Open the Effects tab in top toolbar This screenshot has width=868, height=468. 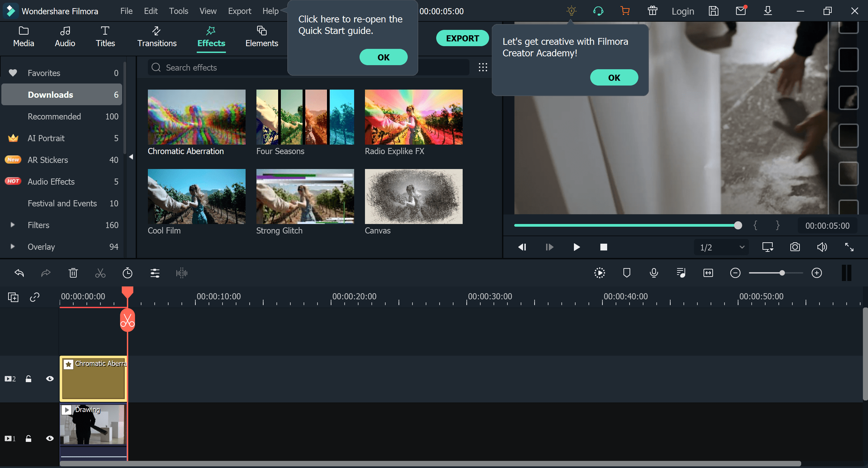(211, 36)
